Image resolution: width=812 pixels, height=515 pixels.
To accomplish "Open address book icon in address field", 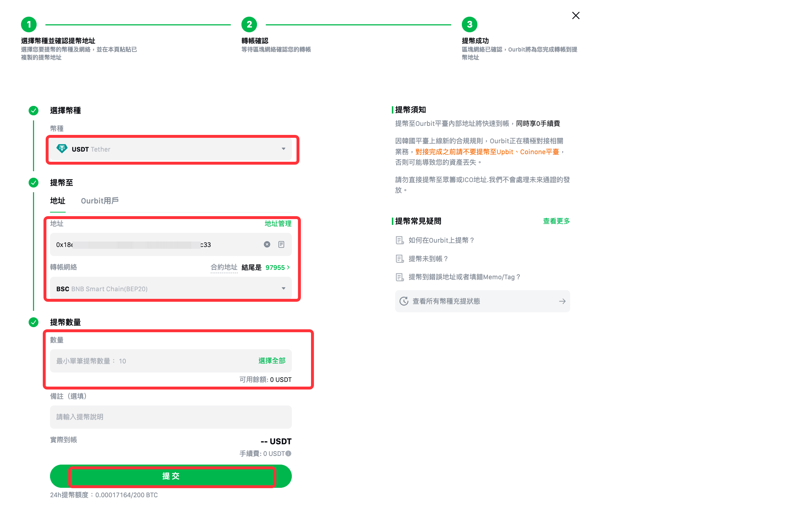I will (281, 244).
